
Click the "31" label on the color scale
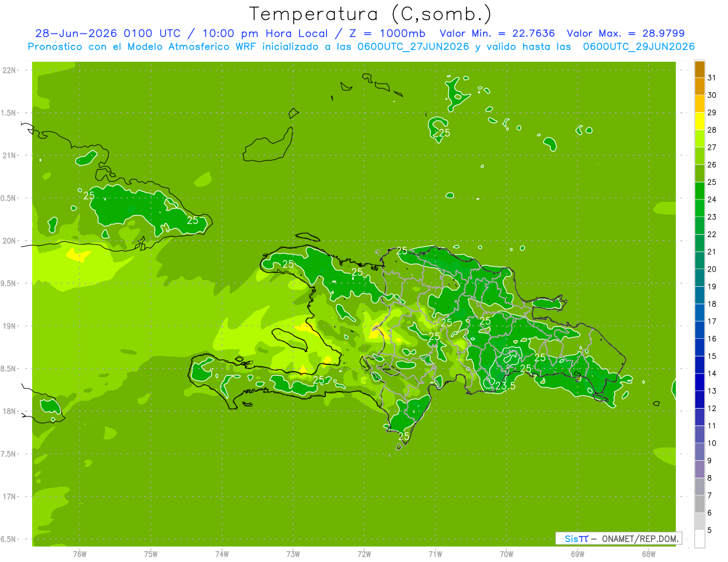click(x=712, y=78)
